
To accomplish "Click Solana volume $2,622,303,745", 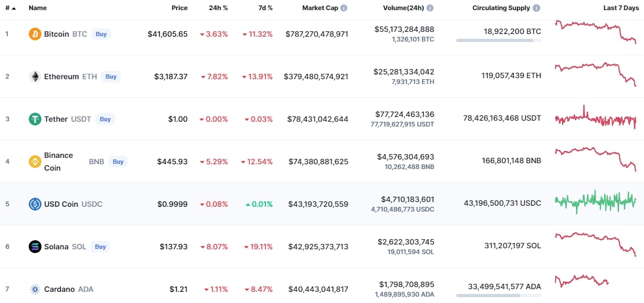I will (407, 242).
